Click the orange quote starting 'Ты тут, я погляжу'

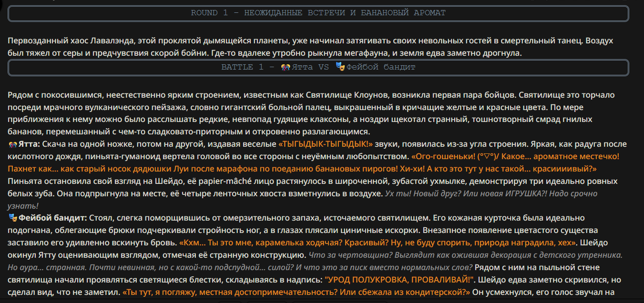297,293
